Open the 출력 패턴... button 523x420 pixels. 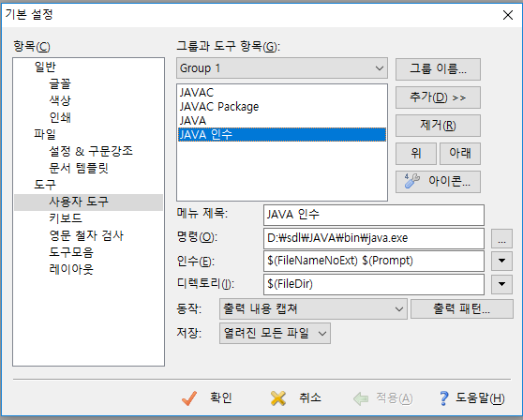pyautogui.click(x=462, y=309)
